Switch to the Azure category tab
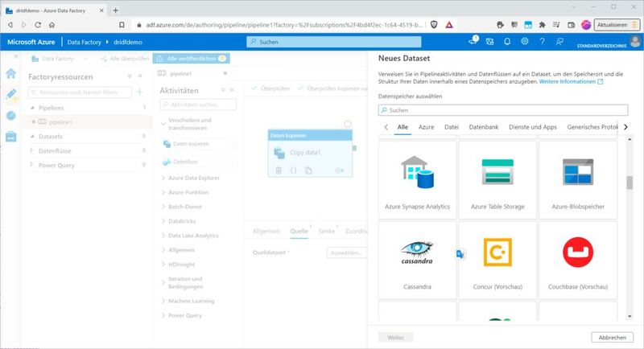Image resolution: width=644 pixels, height=349 pixels. pyautogui.click(x=426, y=127)
